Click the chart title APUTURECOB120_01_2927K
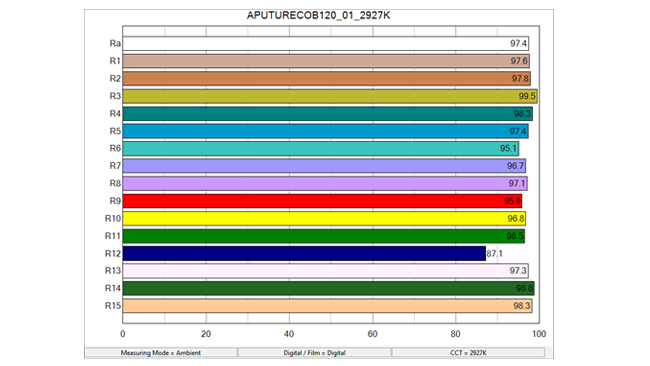The width and height of the screenshot is (650, 366). click(x=318, y=16)
